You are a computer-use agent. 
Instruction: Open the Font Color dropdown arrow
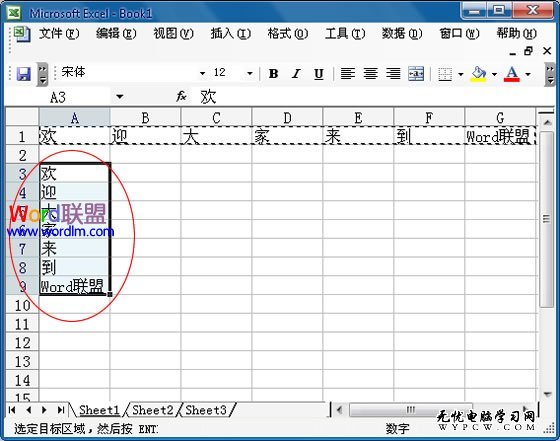528,74
